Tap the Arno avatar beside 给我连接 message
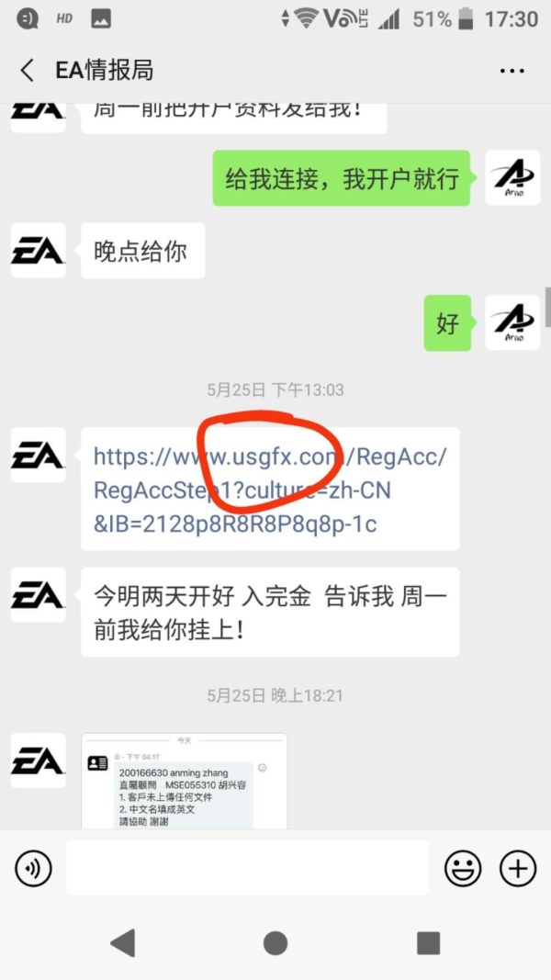Image resolution: width=551 pixels, height=980 pixels. click(512, 177)
